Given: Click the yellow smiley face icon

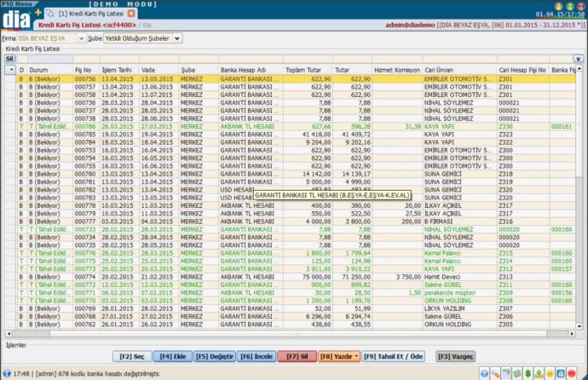Looking at the screenshot, I should 550,373.
